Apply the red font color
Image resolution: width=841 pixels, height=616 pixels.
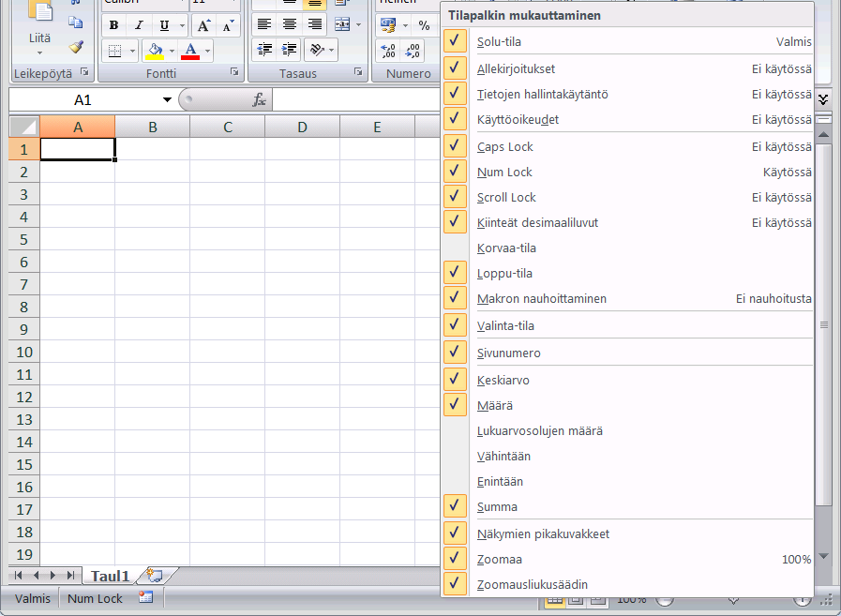pyautogui.click(x=190, y=51)
